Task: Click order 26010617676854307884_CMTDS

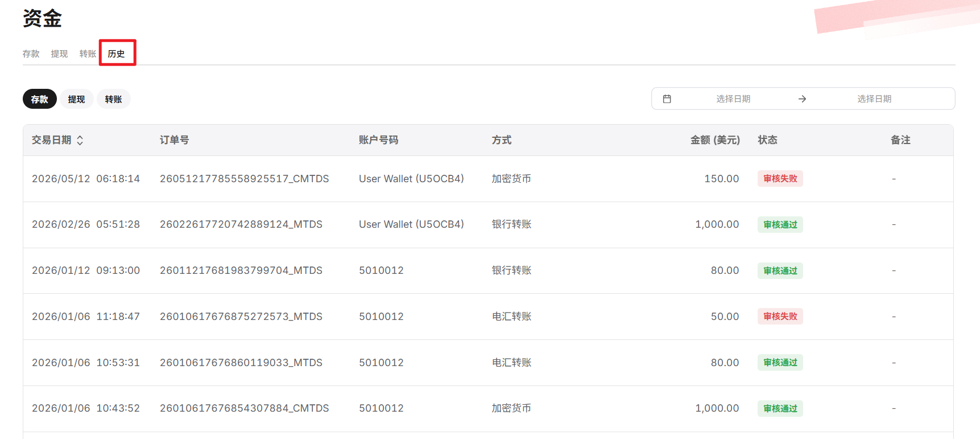Action: (x=245, y=408)
